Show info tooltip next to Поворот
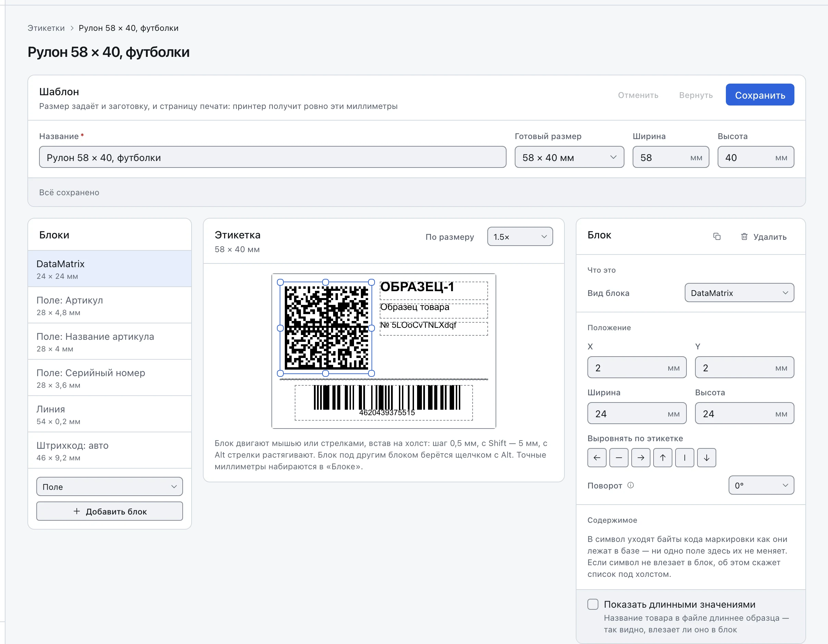 pos(631,485)
